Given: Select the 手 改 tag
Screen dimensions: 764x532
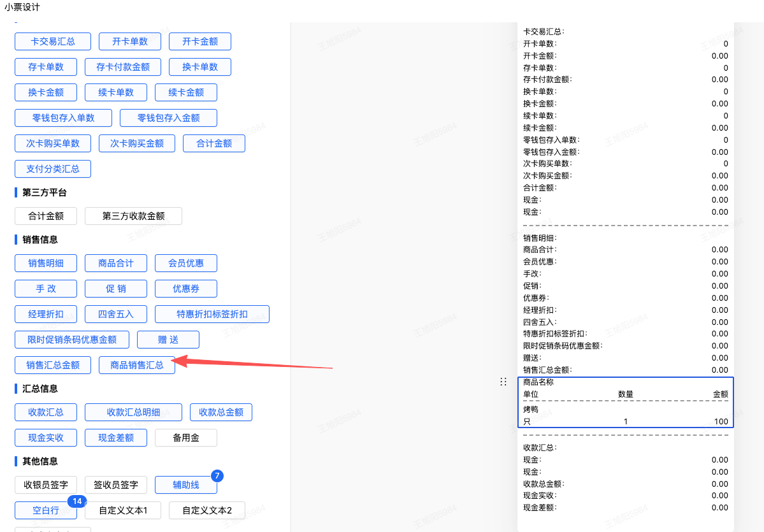Looking at the screenshot, I should coord(46,289).
